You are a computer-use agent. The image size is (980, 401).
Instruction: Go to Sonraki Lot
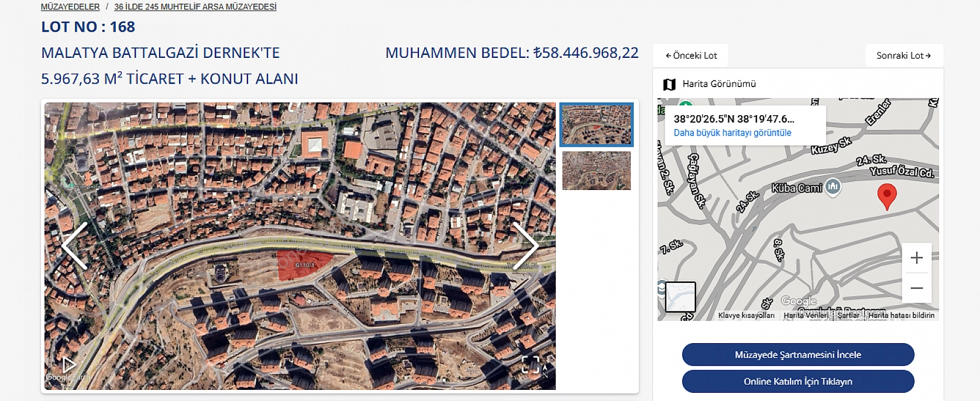[904, 56]
